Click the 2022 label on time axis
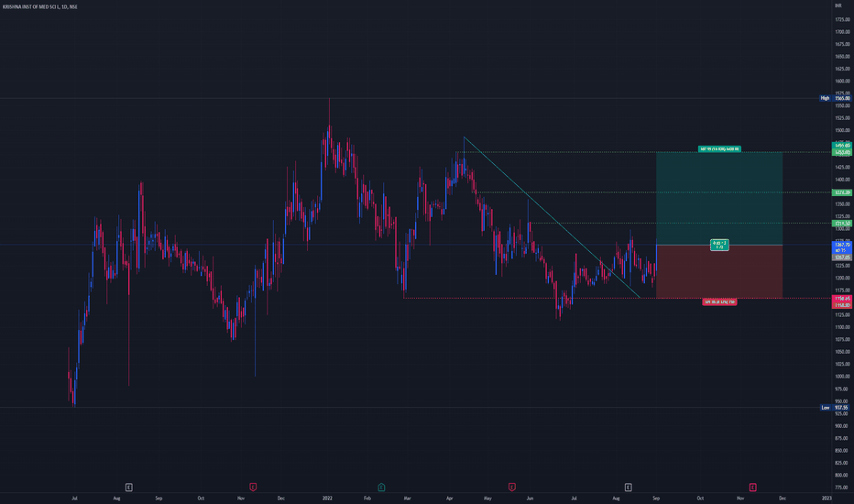 click(x=327, y=498)
